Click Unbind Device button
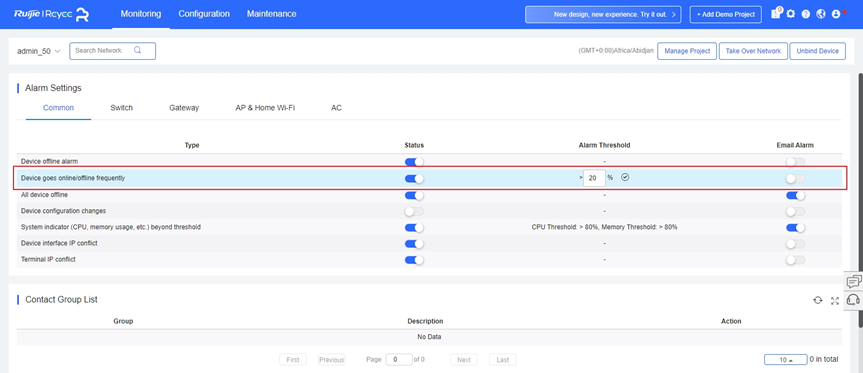 point(817,51)
